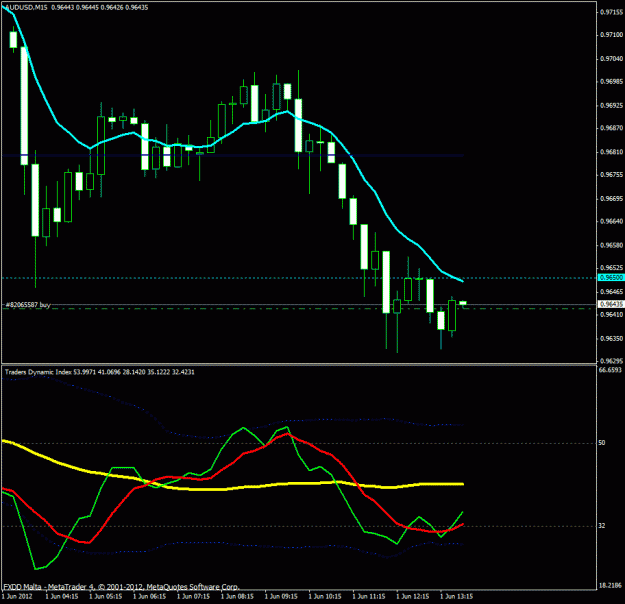
Task: Click the 0.96350 price axis label
Action: pos(611,338)
